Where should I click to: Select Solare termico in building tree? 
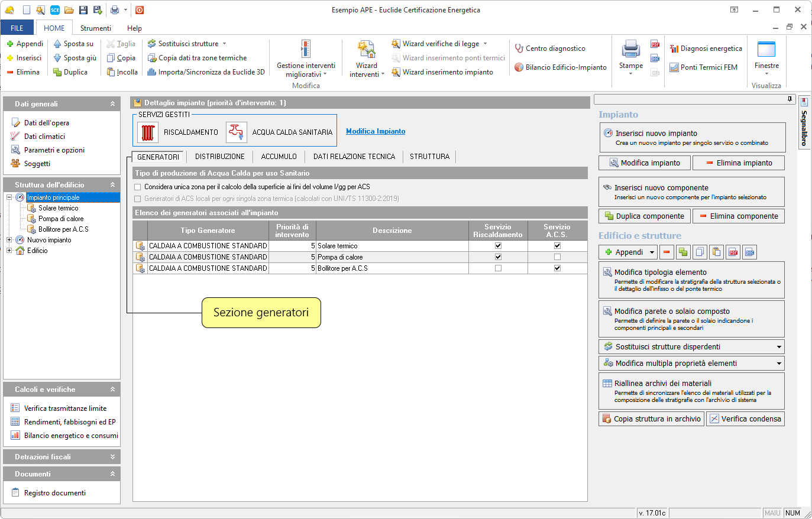click(58, 208)
